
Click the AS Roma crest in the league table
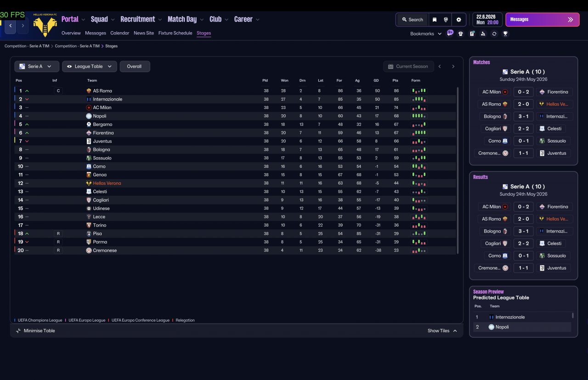click(x=89, y=91)
